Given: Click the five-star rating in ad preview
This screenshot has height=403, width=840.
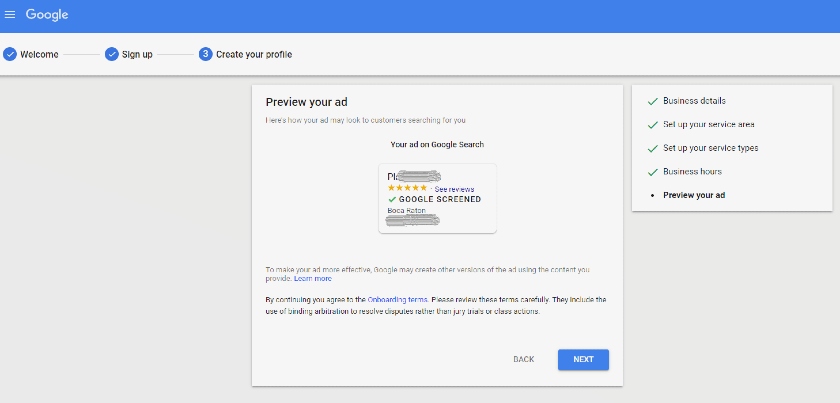Looking at the screenshot, I should click(407, 188).
